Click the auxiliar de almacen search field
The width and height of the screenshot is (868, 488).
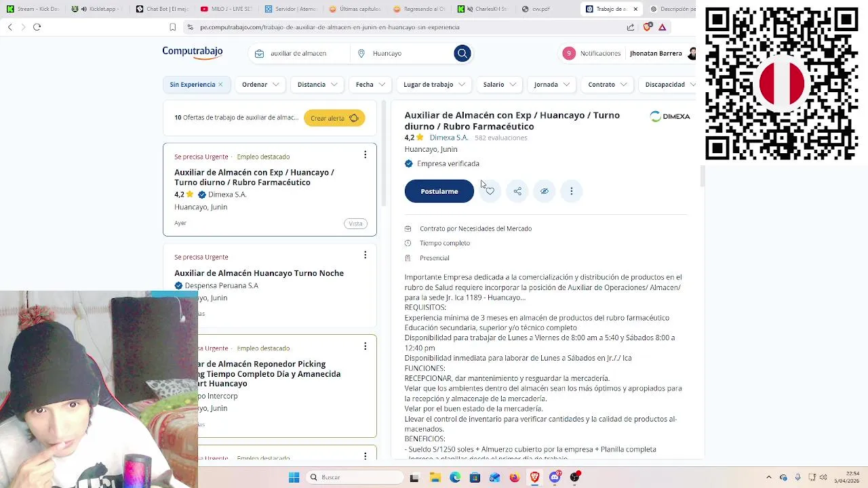click(300, 54)
